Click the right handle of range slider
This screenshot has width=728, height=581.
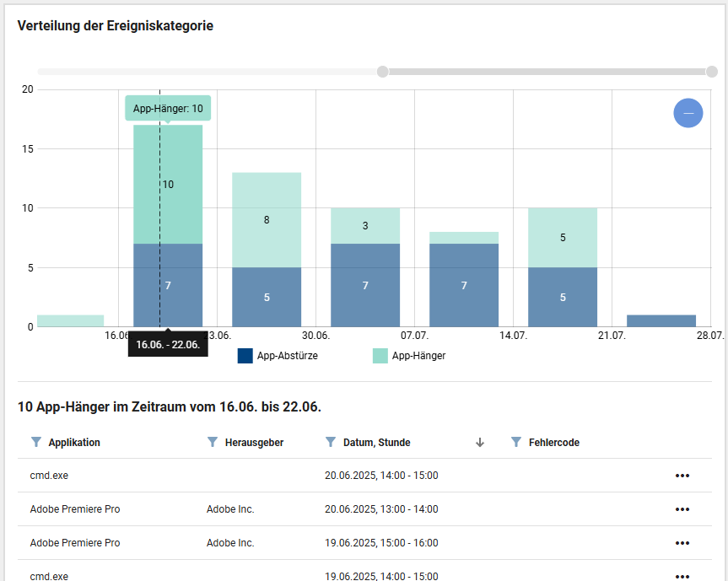click(x=711, y=72)
